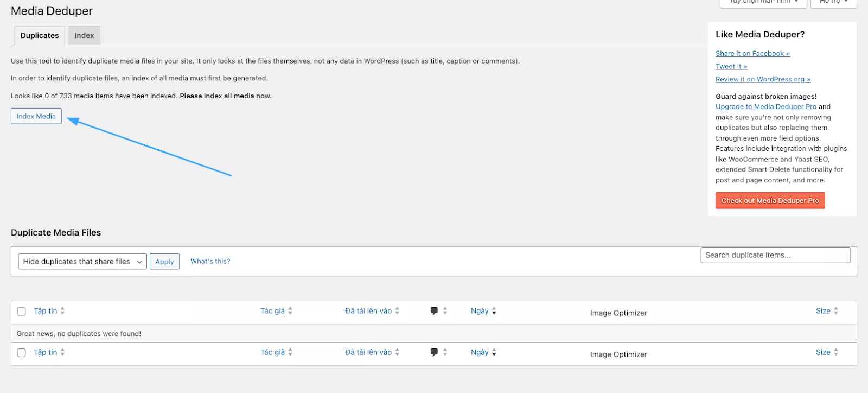The image size is (868, 393).
Task: Check the select-all checkbox in table footer
Action: [x=22, y=353]
